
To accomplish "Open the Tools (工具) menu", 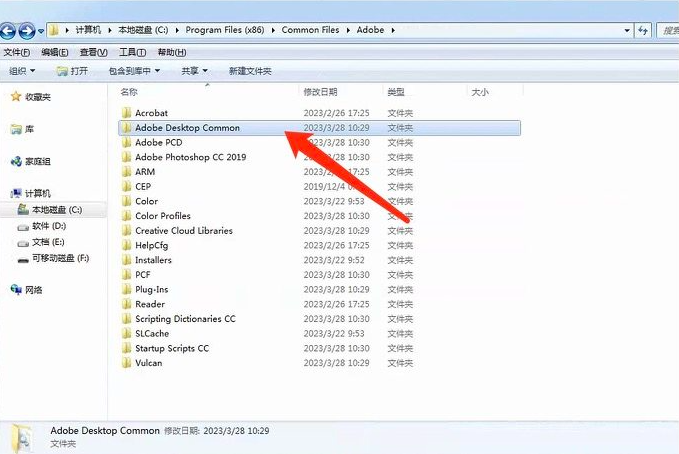I will pos(132,52).
